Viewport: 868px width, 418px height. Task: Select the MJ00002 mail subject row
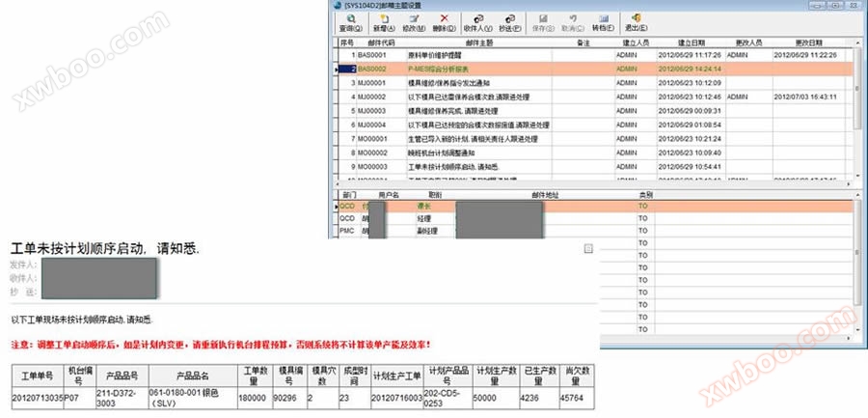pyautogui.click(x=463, y=98)
